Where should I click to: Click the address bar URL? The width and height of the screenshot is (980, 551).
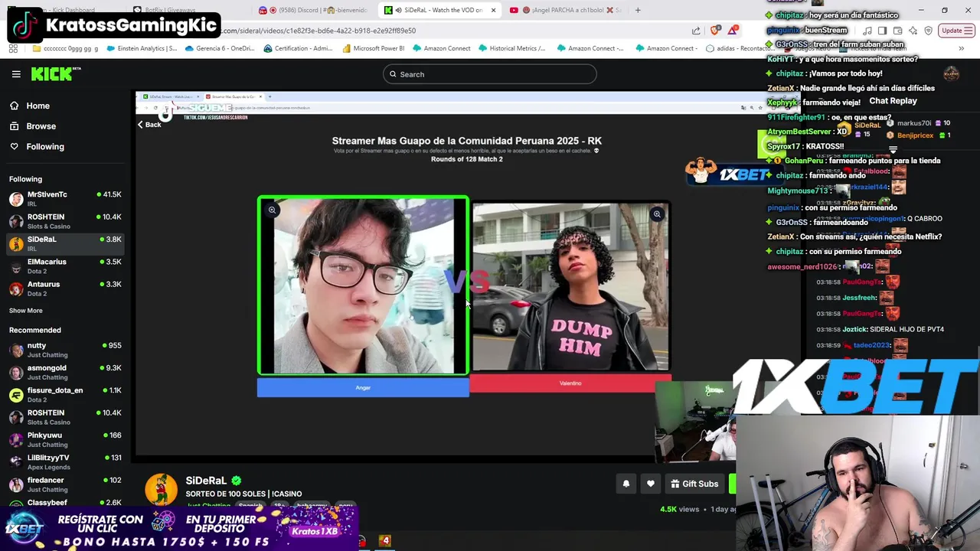coord(318,31)
